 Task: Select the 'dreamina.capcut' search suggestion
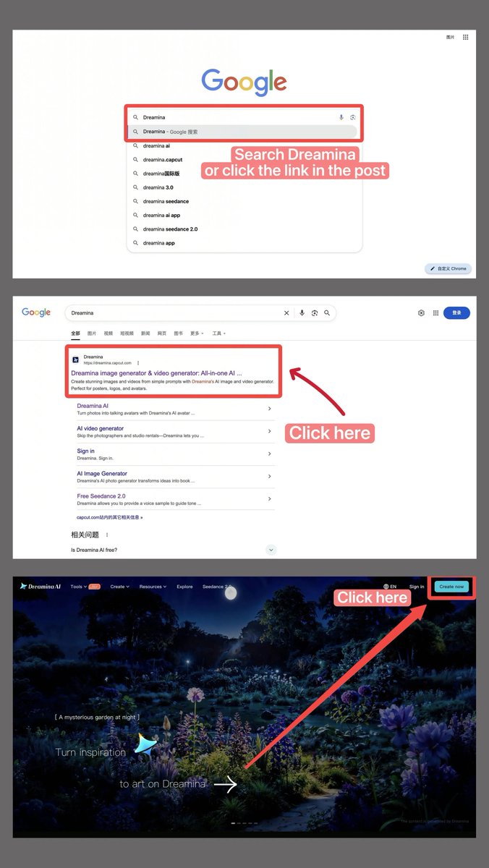163,160
